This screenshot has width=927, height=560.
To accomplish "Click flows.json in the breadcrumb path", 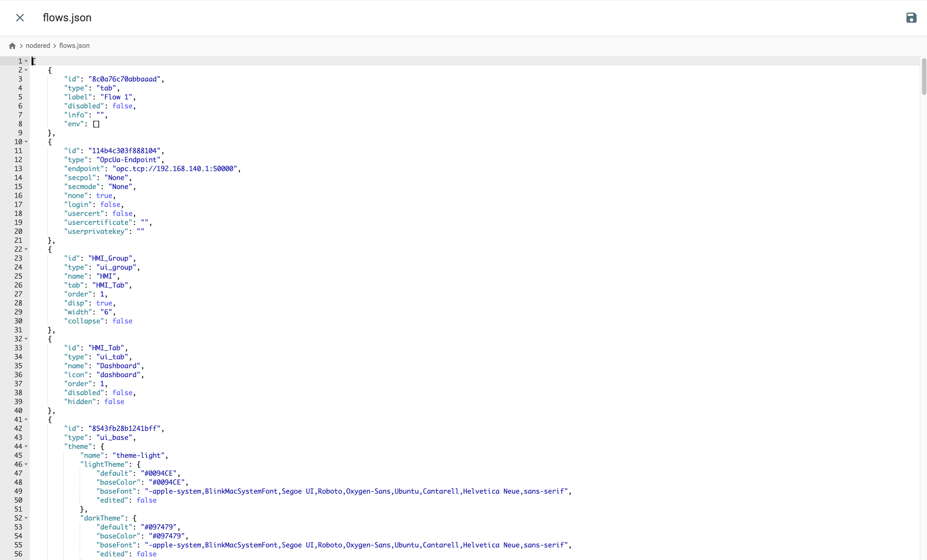I will click(74, 45).
